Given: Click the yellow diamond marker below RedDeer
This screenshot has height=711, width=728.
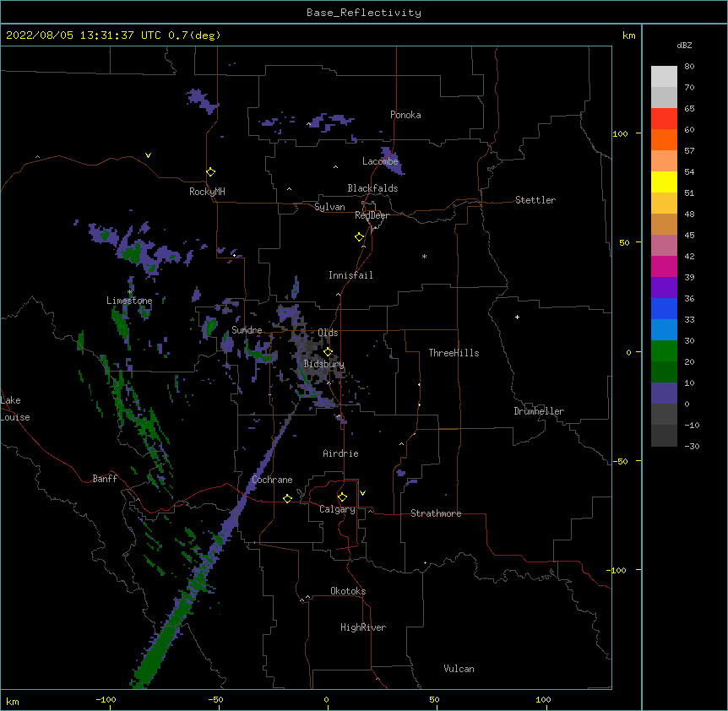Looking at the screenshot, I should pos(360,237).
